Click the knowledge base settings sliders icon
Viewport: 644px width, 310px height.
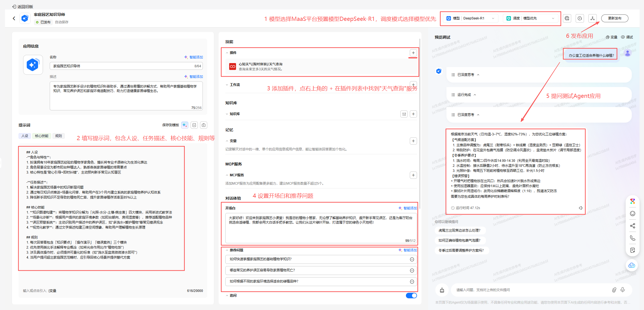[404, 114]
